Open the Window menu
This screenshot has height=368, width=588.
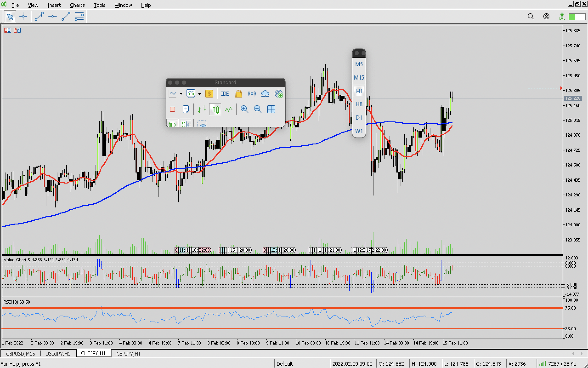123,5
